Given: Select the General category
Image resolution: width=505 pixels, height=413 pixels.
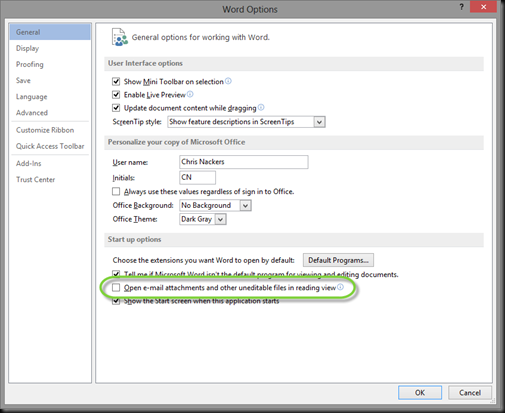Looking at the screenshot, I should click(50, 32).
